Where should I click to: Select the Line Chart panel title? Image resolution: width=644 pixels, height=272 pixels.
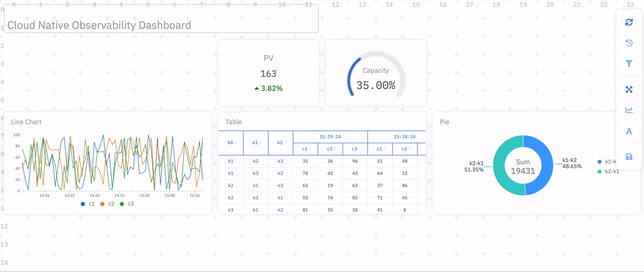coord(26,122)
